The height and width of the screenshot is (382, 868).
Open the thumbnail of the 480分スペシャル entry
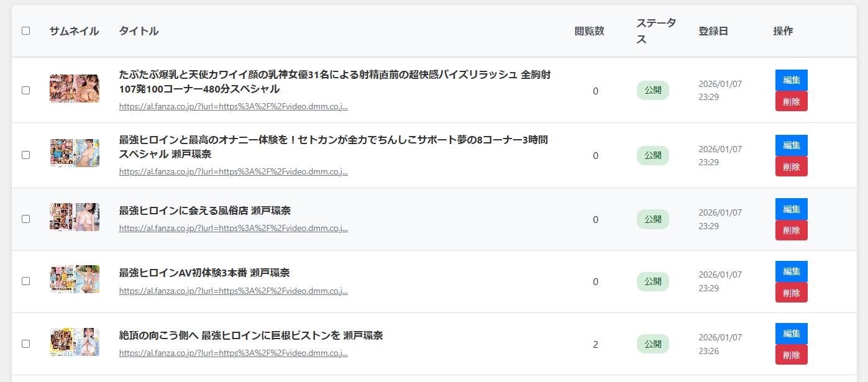(x=75, y=89)
